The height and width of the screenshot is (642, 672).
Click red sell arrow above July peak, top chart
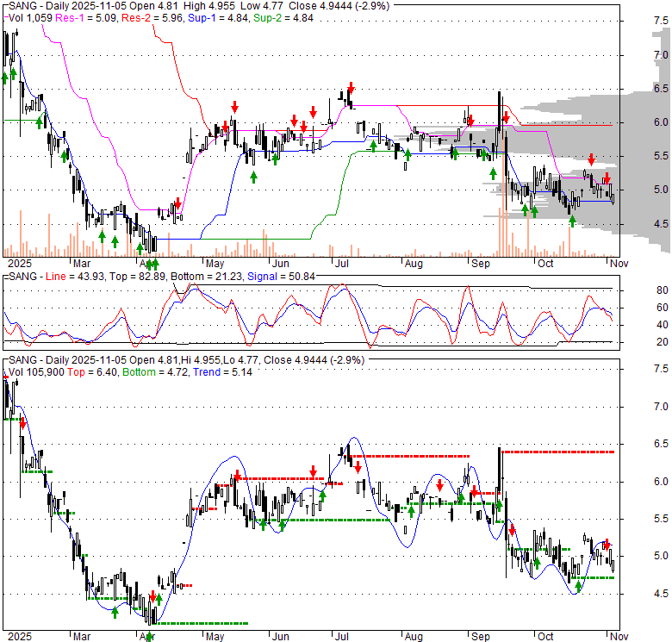point(351,88)
